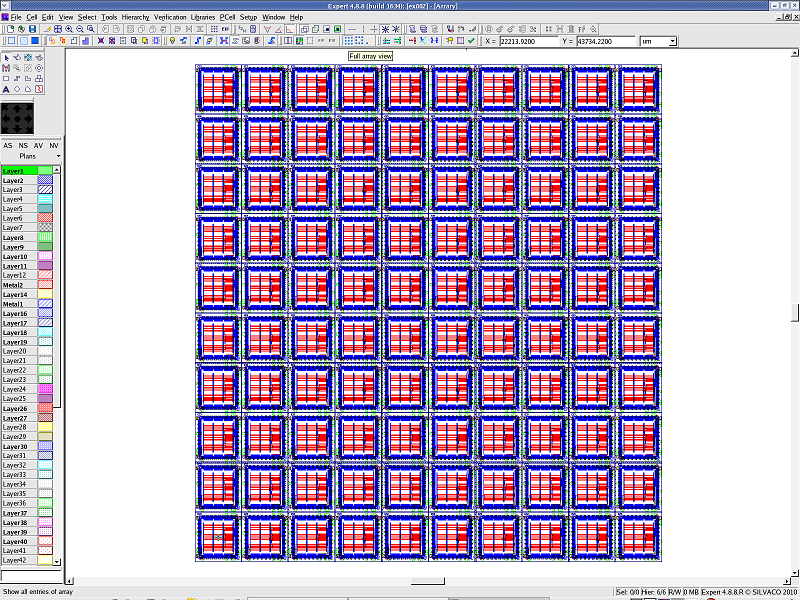The height and width of the screenshot is (600, 800).
Task: Select the arrow pointer tool
Action: (x=6, y=57)
